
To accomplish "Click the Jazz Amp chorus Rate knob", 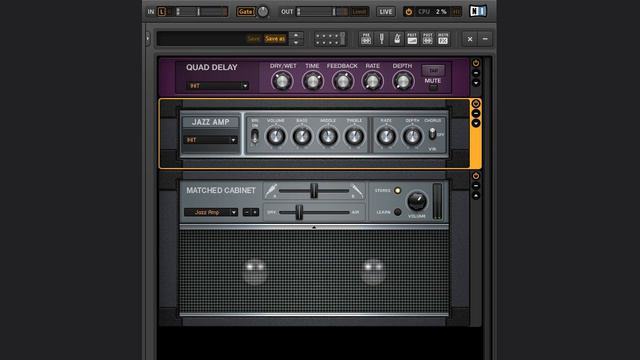I will coord(386,136).
